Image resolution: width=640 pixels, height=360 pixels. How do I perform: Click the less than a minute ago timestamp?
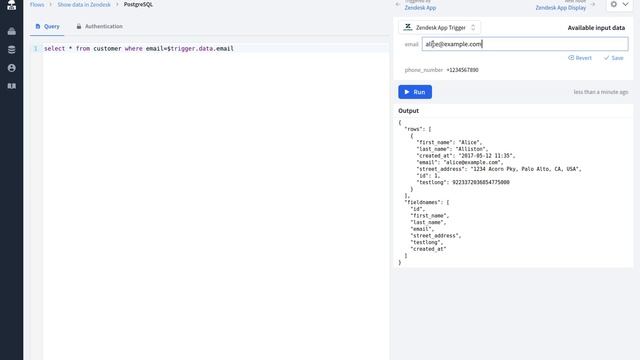(600, 92)
